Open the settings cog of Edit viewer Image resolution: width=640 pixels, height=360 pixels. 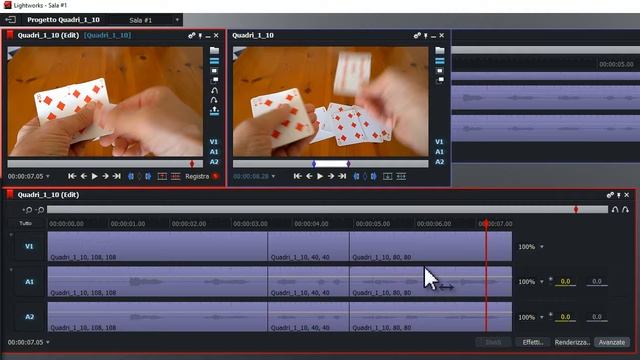pos(191,36)
